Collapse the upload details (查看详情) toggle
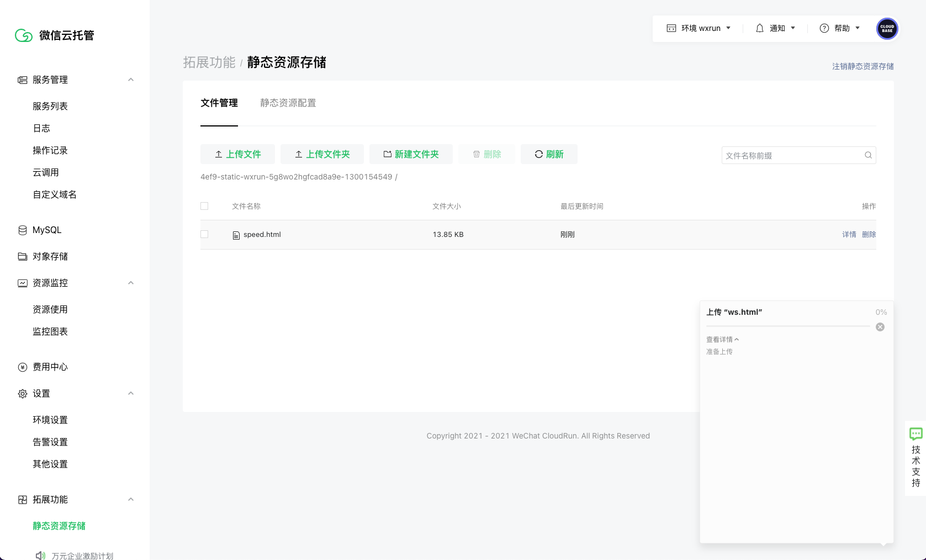 tap(722, 340)
